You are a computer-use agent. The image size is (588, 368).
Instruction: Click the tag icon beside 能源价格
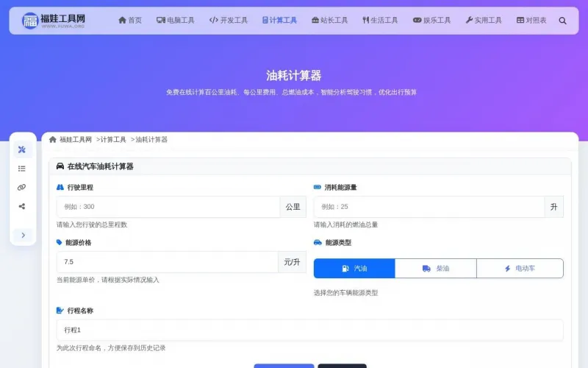(x=60, y=242)
